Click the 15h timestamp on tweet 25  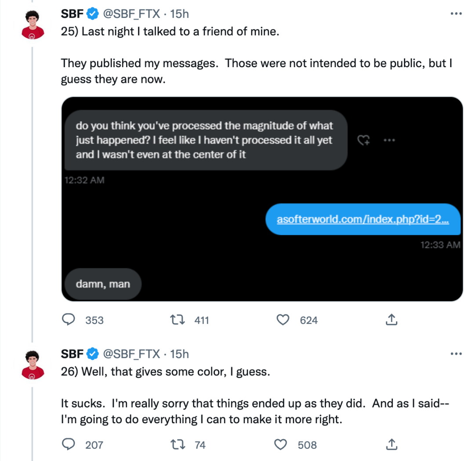pos(179,14)
